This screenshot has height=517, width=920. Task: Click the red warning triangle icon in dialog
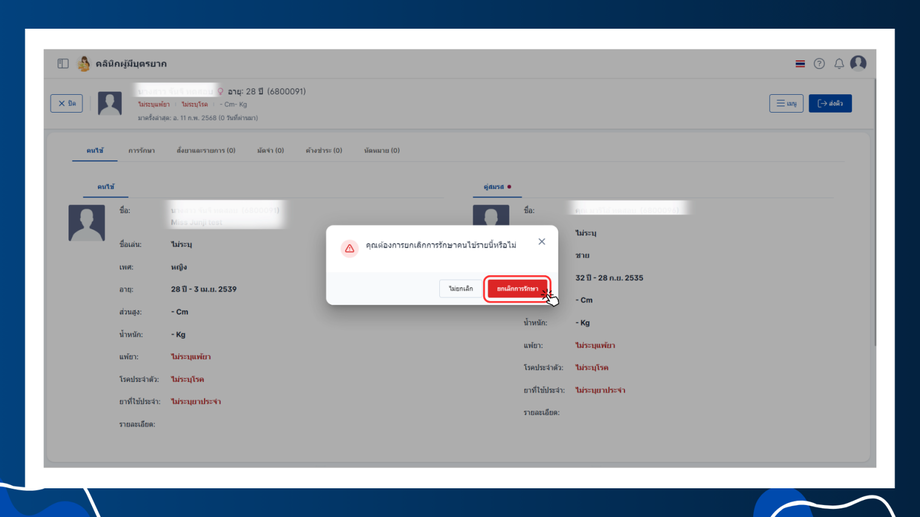tap(350, 248)
